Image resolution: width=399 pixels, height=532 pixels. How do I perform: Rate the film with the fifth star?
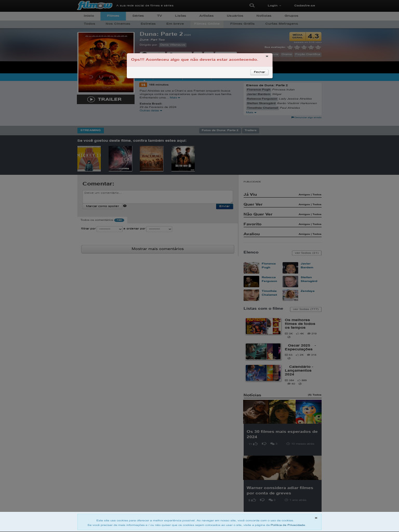coord(318,47)
